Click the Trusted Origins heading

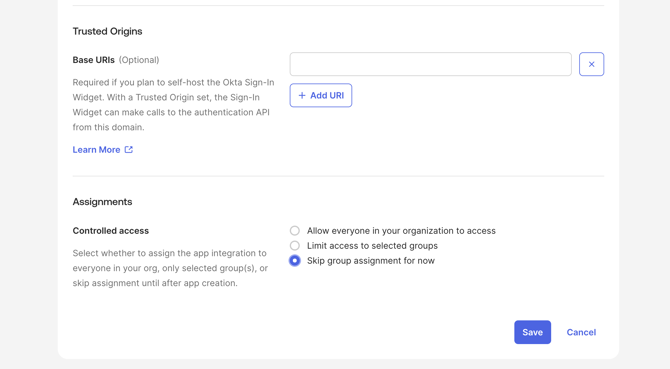tap(107, 31)
